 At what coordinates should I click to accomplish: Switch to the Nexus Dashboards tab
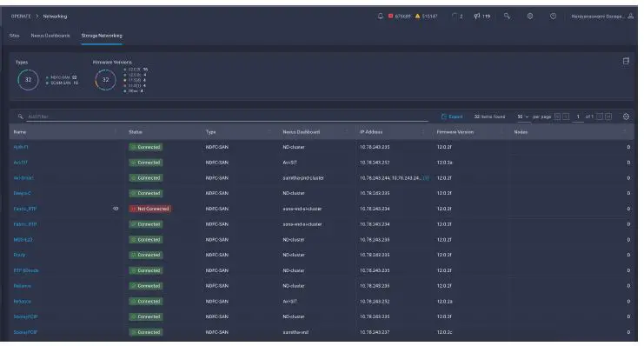[50, 36]
